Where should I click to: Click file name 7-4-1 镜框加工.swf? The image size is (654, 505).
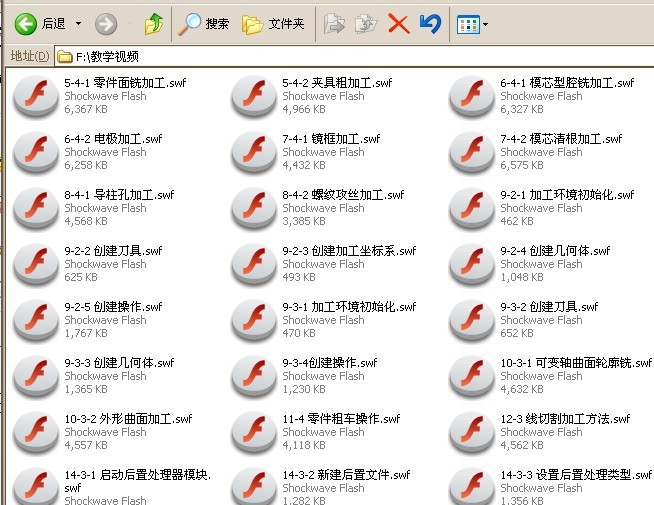coord(331,139)
